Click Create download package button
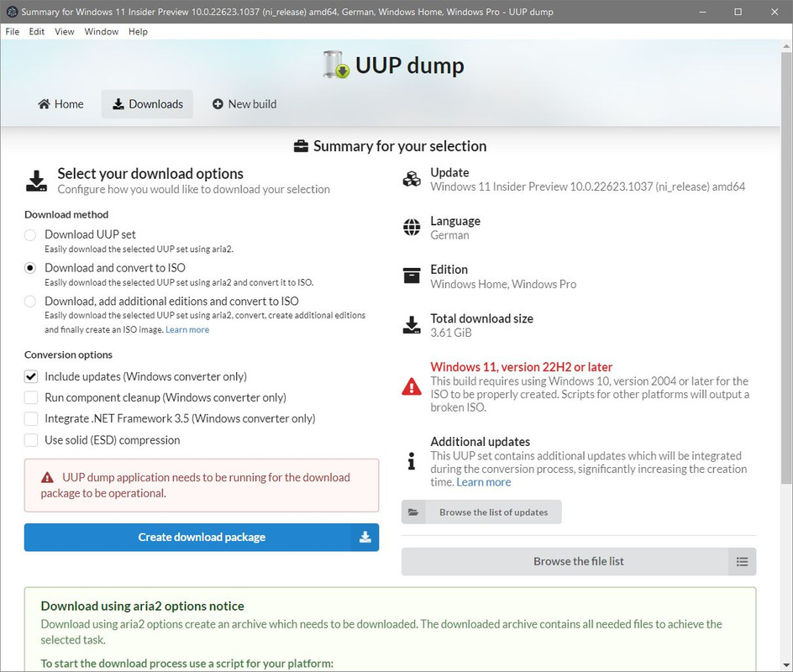Screen dimensions: 793x672 pos(202,537)
